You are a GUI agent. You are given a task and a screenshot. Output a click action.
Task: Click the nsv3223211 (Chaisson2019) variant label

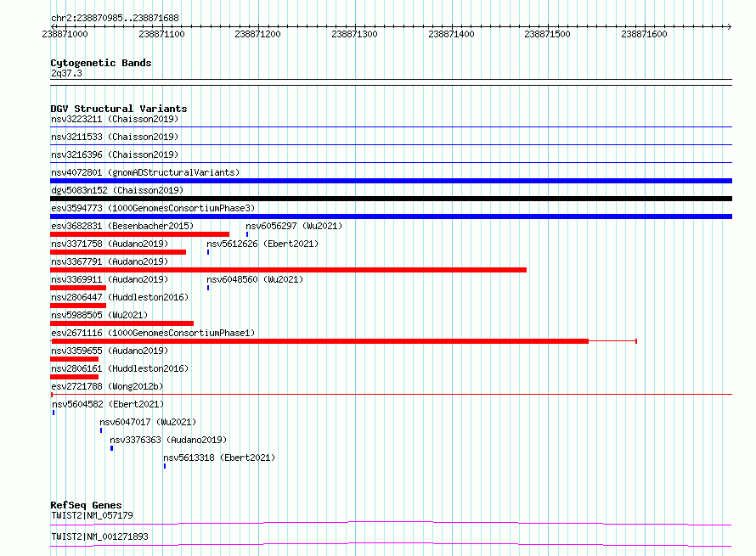[x=115, y=119]
